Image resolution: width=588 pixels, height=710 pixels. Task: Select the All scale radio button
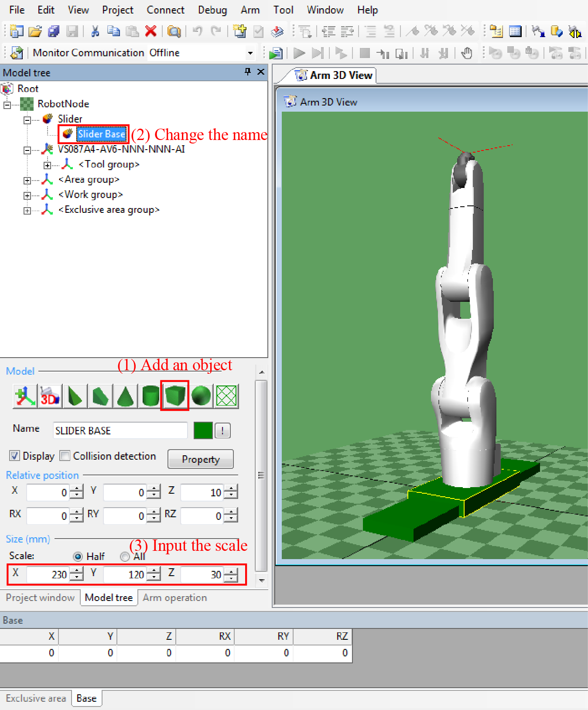click(125, 556)
